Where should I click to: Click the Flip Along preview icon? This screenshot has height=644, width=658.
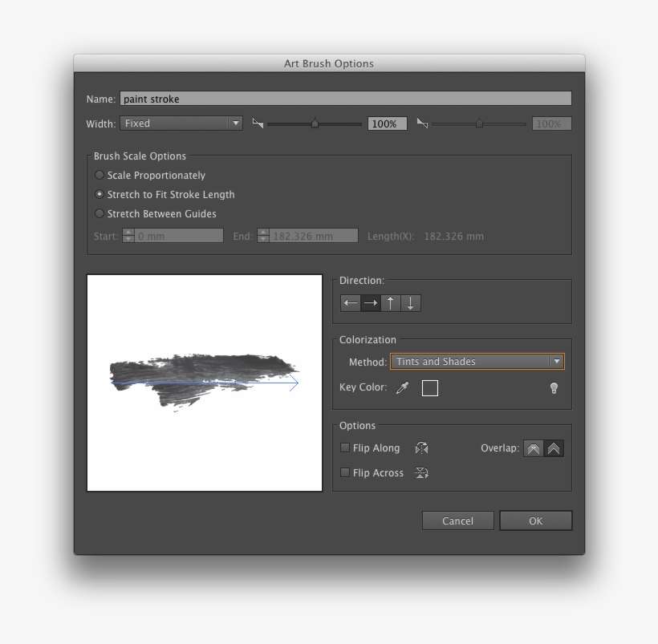pyautogui.click(x=421, y=448)
